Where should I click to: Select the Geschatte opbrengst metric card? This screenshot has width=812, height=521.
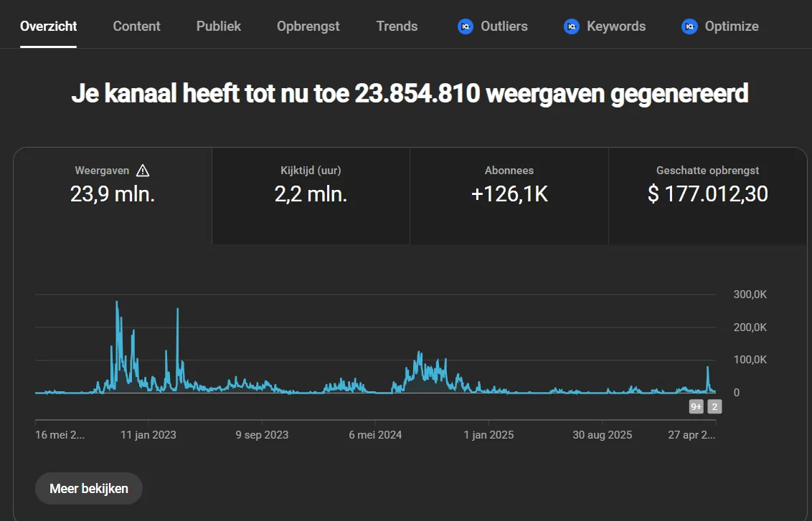pos(707,196)
